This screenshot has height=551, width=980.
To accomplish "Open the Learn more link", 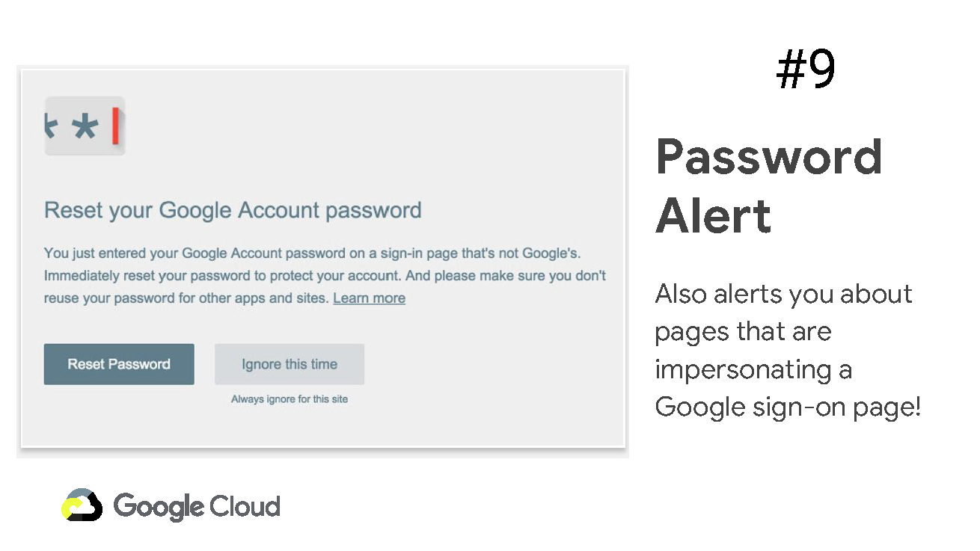I will click(370, 298).
